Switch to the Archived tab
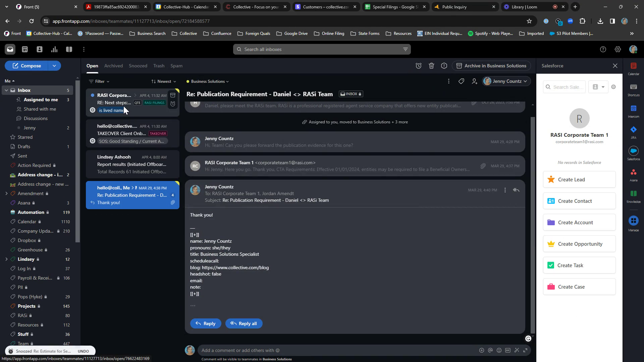This screenshot has height=362, width=644. pos(113,66)
